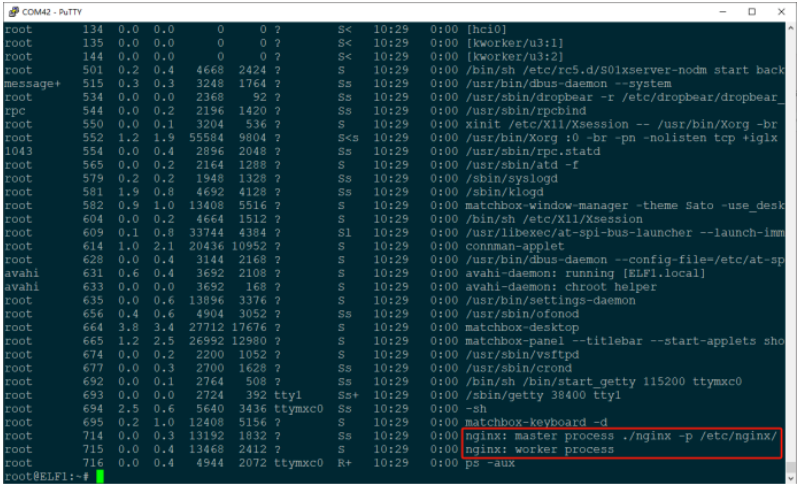Click the "rpc" user name
This screenshot has height=487, width=802.
(15, 110)
